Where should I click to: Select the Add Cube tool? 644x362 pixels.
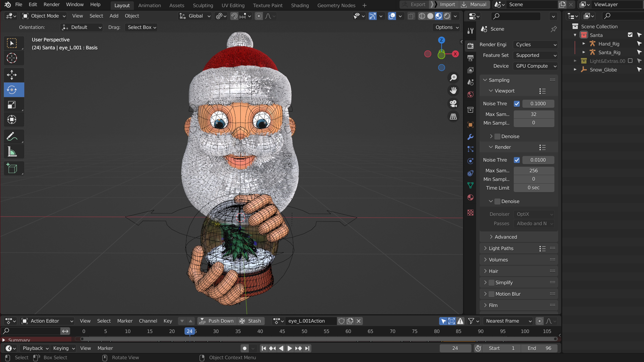click(12, 168)
